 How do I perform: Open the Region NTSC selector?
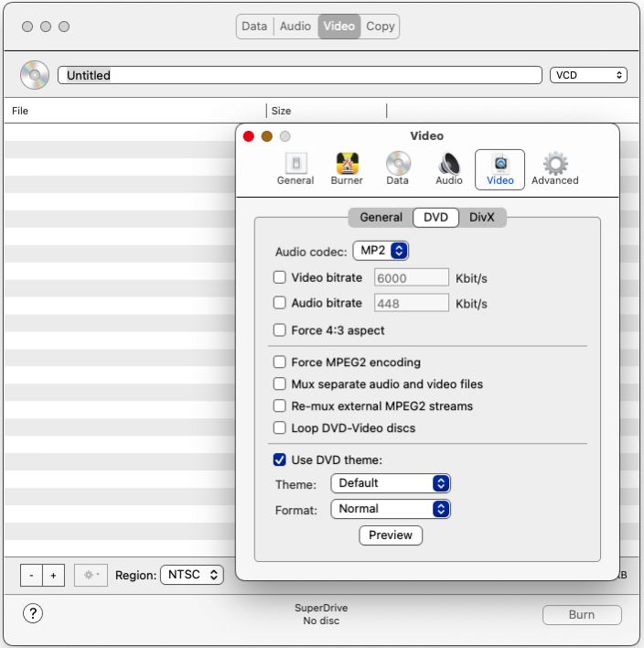point(192,576)
